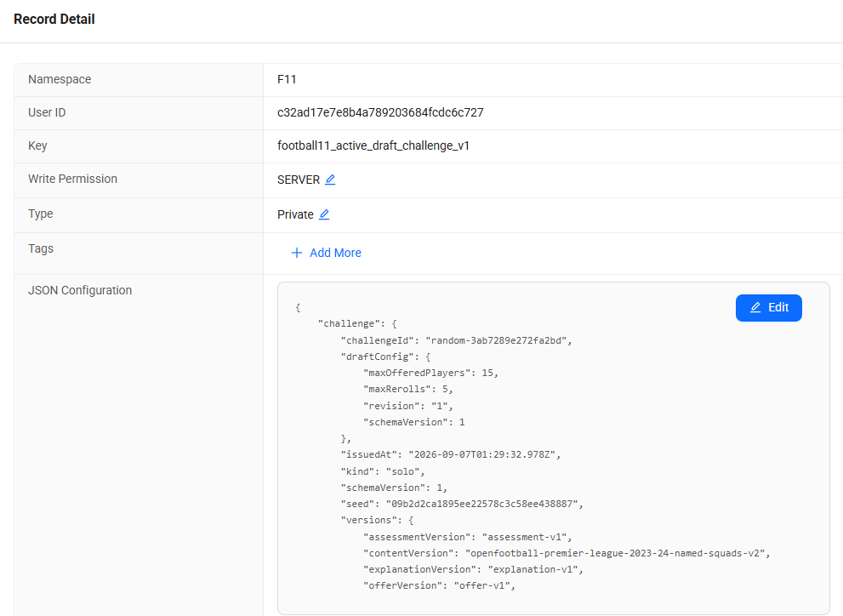Click the explanationVersion line
Image resolution: width=843 pixels, height=616 pixels.
click(473, 569)
